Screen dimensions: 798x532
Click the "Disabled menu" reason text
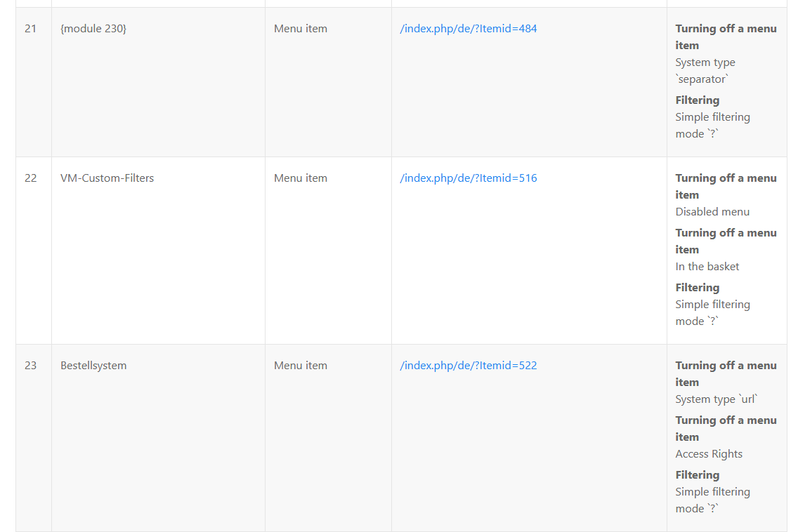712,212
